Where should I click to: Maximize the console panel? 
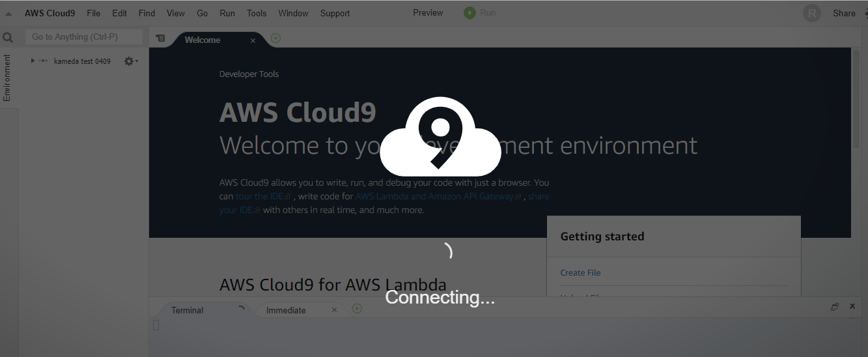[835, 307]
